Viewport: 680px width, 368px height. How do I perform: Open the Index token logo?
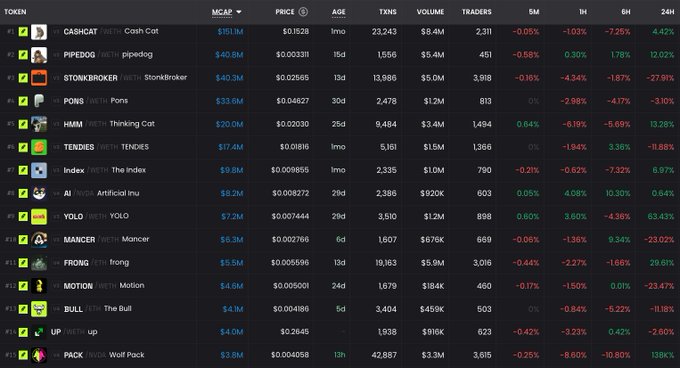click(x=39, y=170)
